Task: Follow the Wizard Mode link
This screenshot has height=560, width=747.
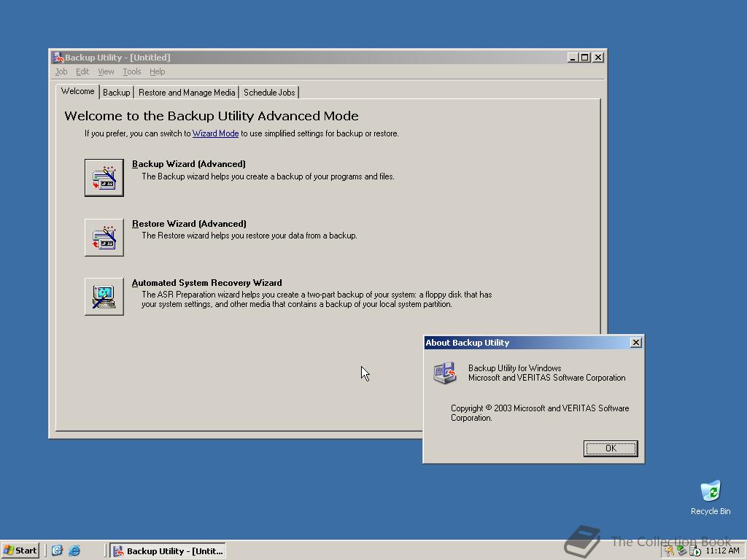Action: [215, 133]
